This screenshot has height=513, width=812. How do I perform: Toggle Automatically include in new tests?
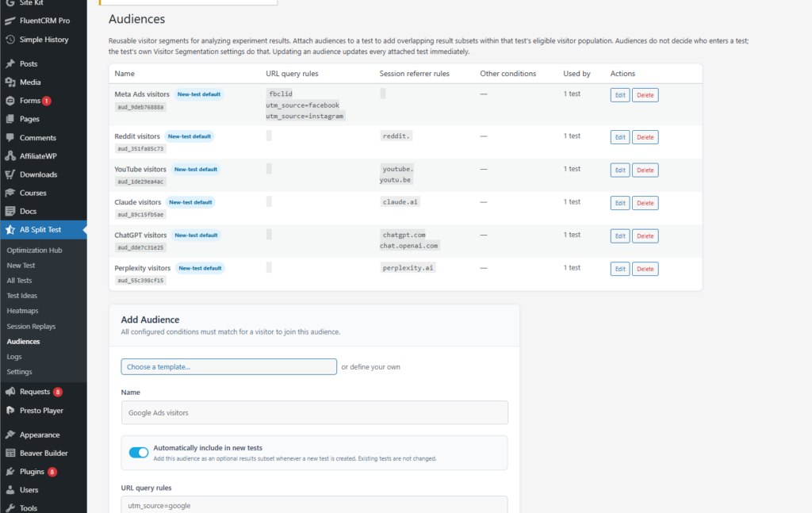pos(138,453)
